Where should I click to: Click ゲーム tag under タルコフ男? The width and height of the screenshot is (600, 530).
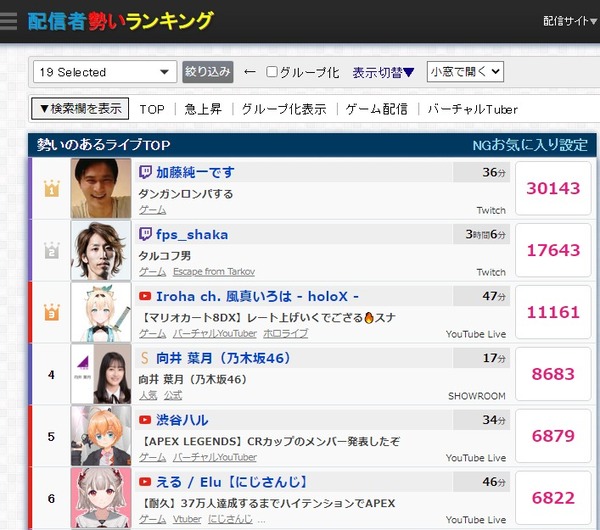[152, 272]
